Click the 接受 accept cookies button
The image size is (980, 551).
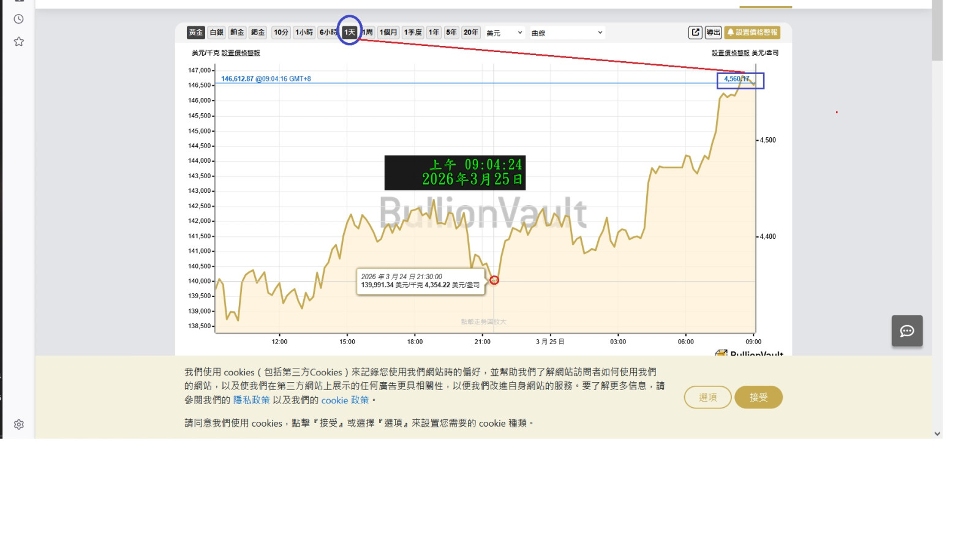759,397
